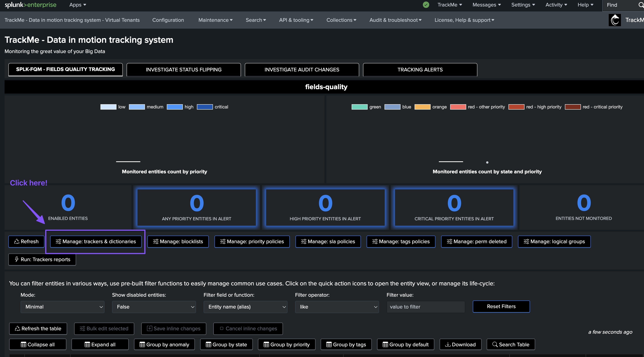Open the Messages menu
The height and width of the screenshot is (357, 644).
click(487, 5)
